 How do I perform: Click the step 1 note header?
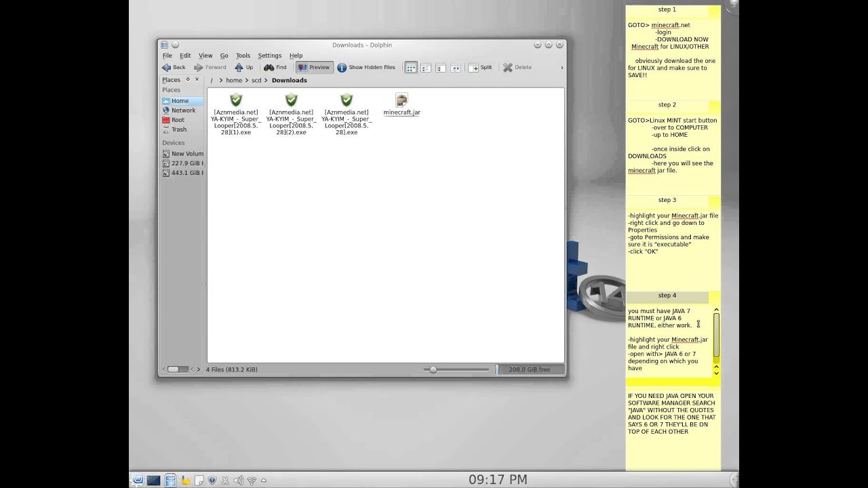coord(667,10)
